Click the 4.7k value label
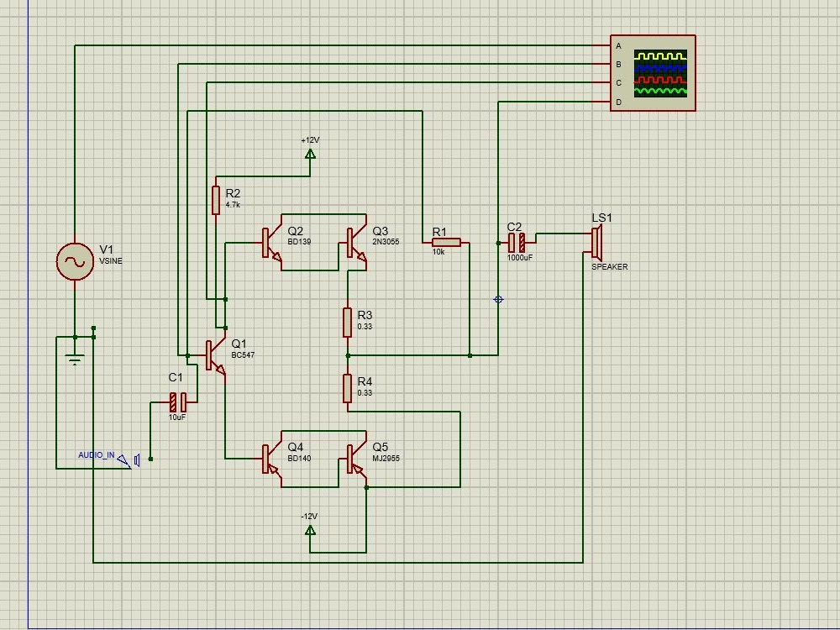 233,205
